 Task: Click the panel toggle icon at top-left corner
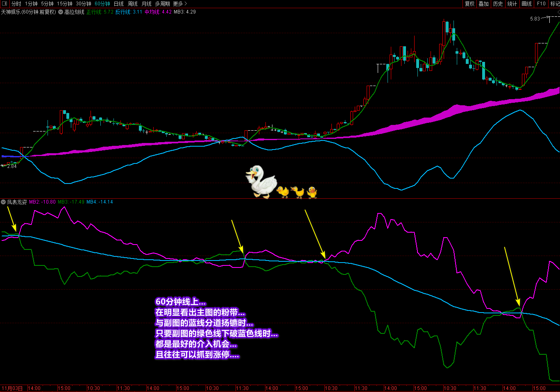coord(5,4)
